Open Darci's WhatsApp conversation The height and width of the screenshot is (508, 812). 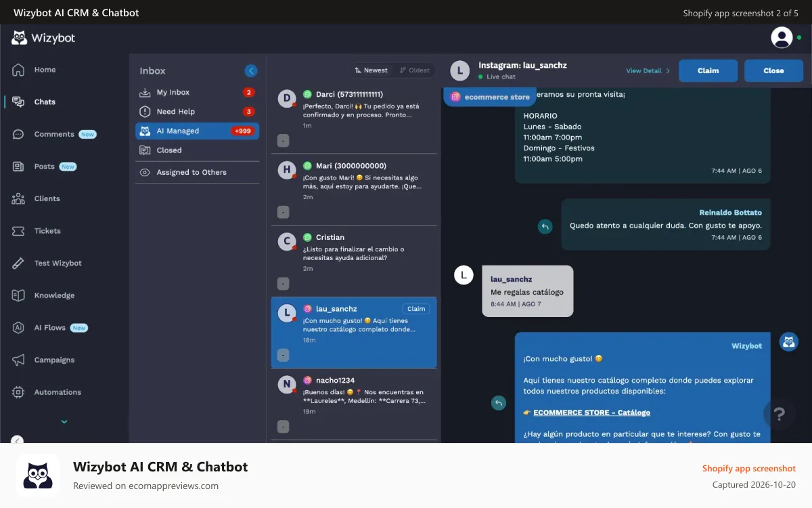(354, 118)
